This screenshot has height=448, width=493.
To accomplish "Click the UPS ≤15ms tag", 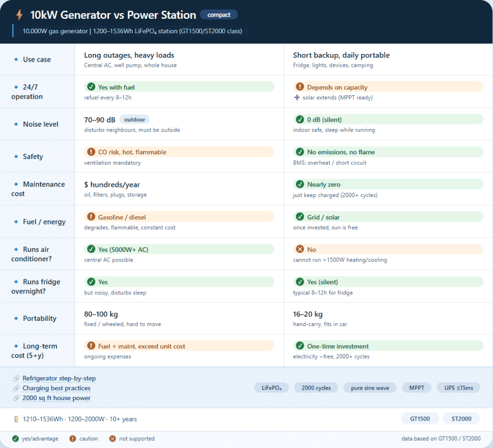I will tap(458, 388).
